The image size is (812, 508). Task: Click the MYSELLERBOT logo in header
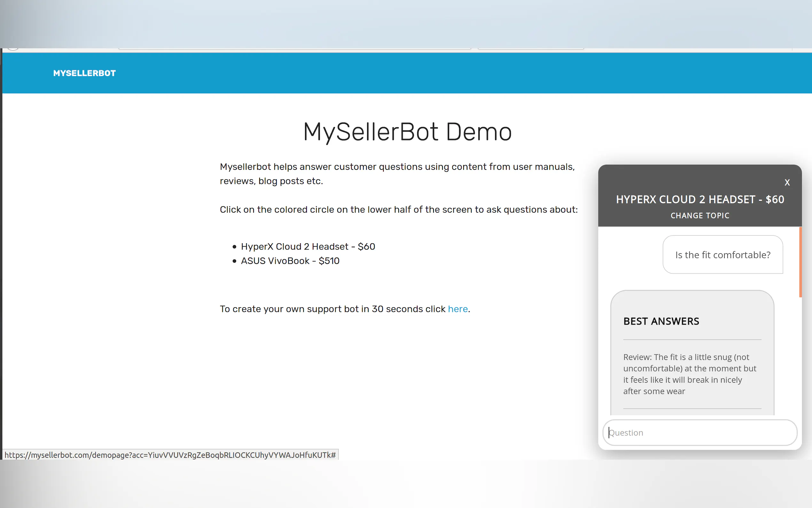(x=84, y=73)
